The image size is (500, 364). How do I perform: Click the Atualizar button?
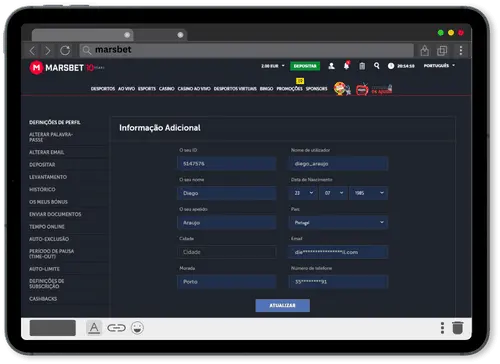point(283,305)
